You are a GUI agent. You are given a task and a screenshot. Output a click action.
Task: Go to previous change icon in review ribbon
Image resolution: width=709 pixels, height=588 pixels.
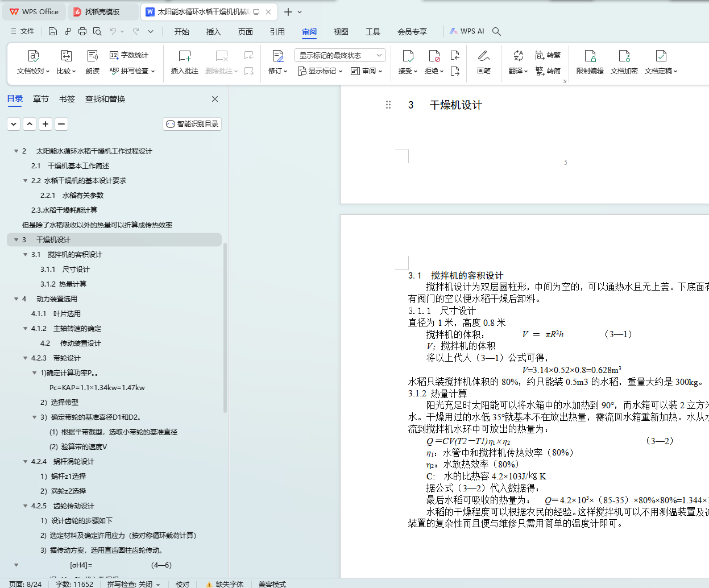pos(455,55)
